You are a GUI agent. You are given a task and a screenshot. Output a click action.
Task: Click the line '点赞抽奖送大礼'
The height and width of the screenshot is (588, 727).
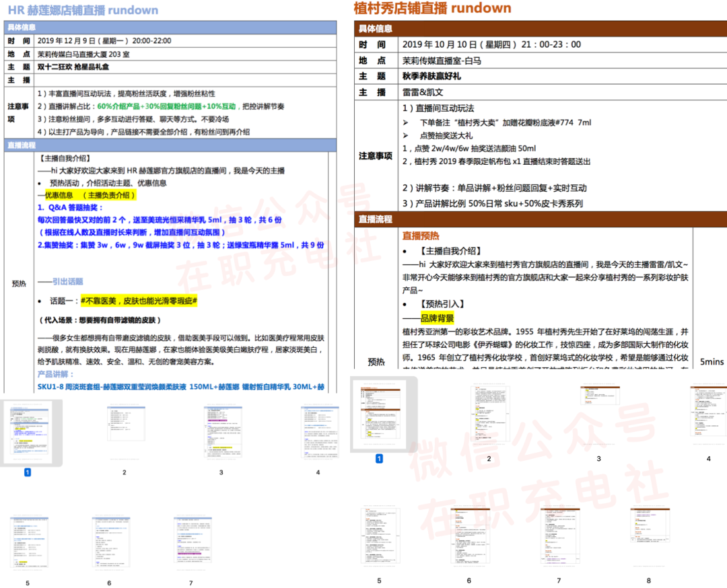click(446, 135)
